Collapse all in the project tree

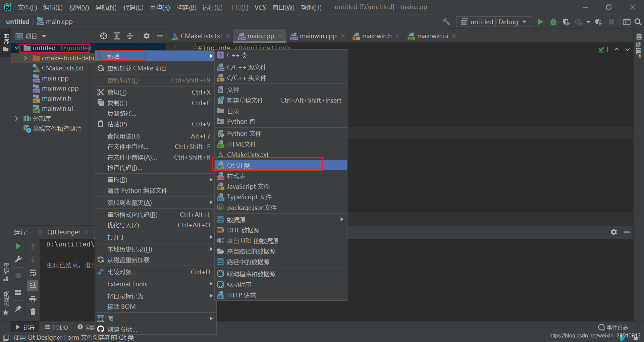tap(130, 36)
